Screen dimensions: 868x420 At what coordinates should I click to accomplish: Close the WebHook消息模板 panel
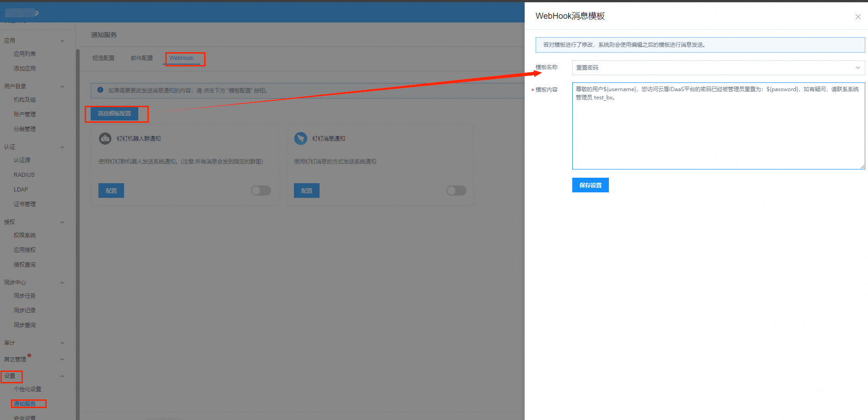(857, 16)
